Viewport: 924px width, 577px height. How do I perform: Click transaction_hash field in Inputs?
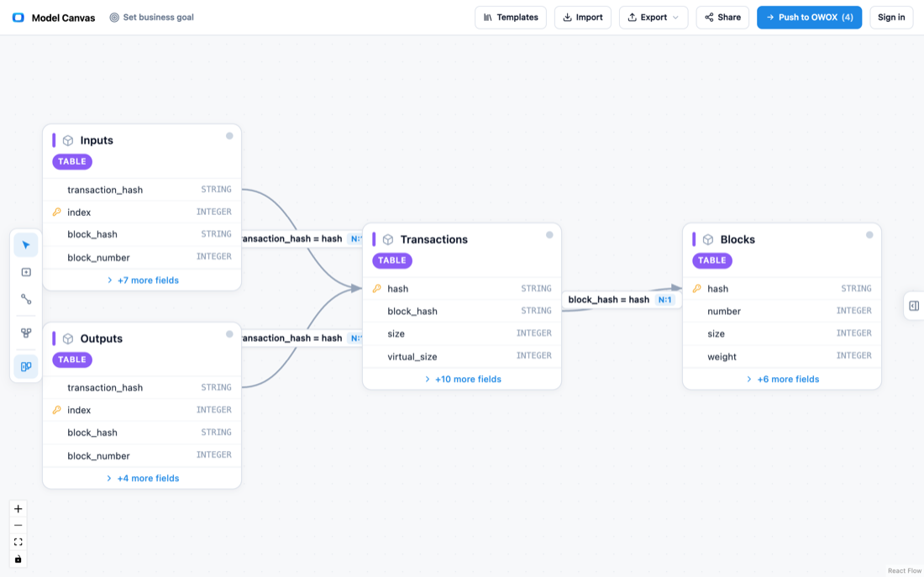coord(142,190)
